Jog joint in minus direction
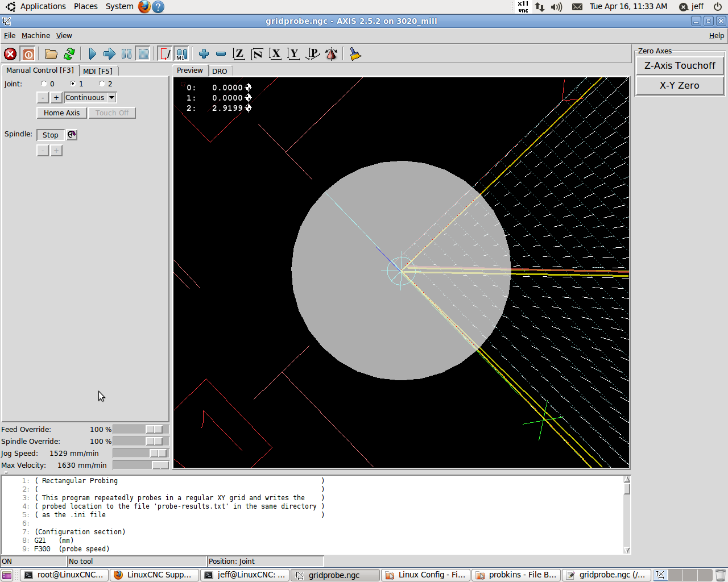 coord(43,98)
